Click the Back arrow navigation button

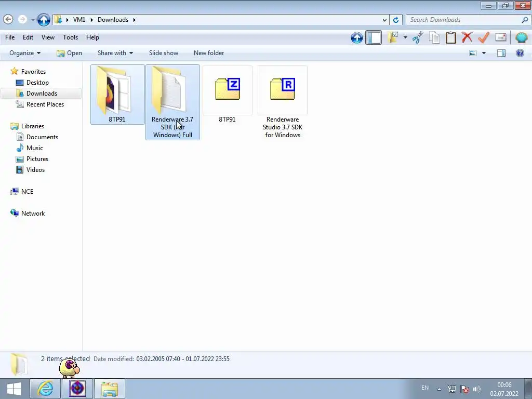[8, 19]
